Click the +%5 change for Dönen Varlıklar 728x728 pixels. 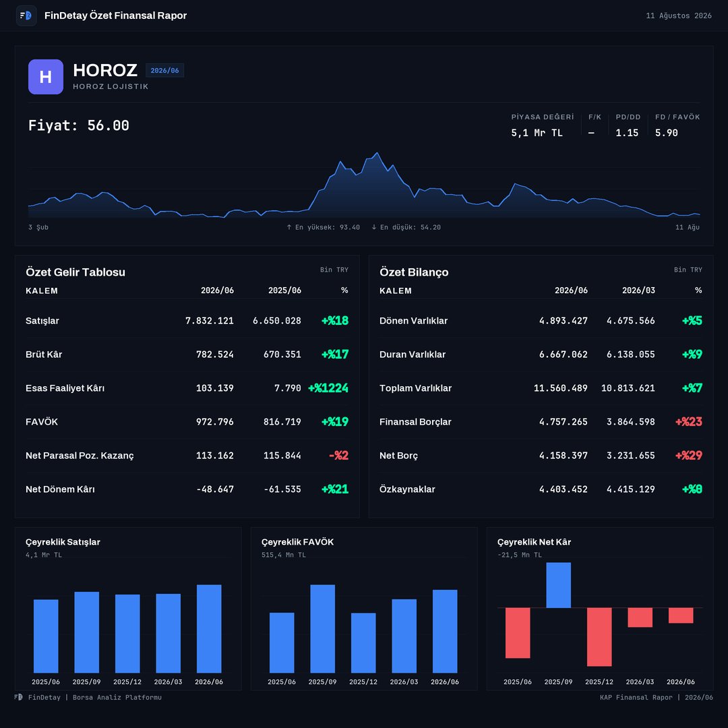[692, 320]
